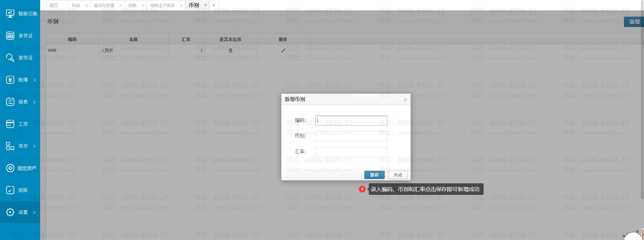
Task: Expand the 设置 settings submenu arrow
Action: pos(35,213)
